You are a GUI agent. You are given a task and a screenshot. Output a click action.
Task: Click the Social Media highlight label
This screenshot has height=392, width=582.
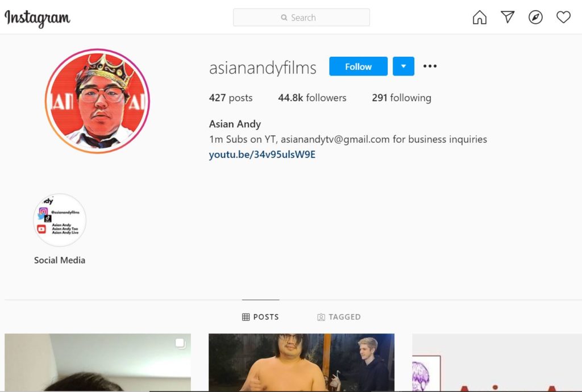pyautogui.click(x=60, y=260)
